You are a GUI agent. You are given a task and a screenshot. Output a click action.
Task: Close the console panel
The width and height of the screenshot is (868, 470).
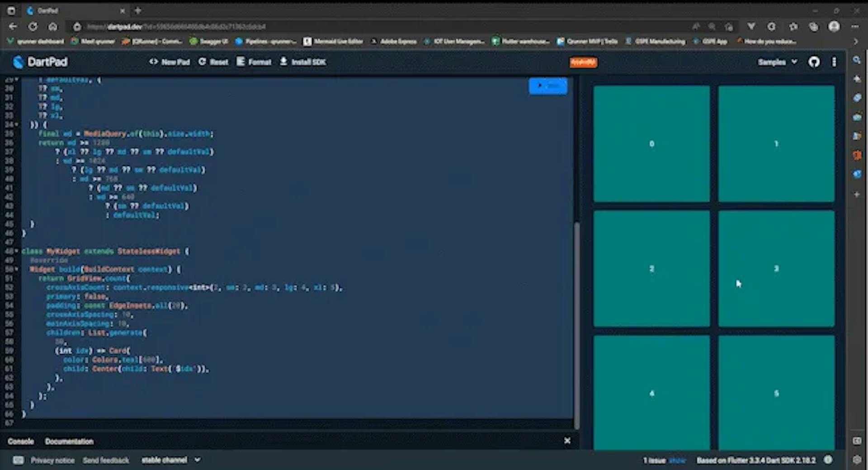pyautogui.click(x=567, y=441)
